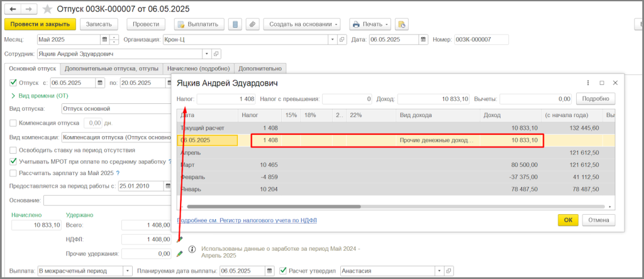Click Отмена button in dialog
This screenshot has width=644, height=279.
pos(599,220)
